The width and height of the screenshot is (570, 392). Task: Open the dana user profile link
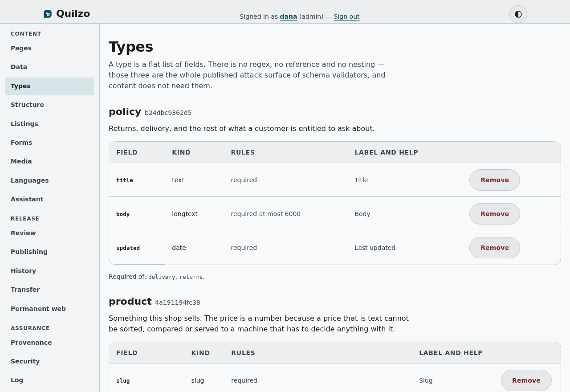[x=289, y=16]
